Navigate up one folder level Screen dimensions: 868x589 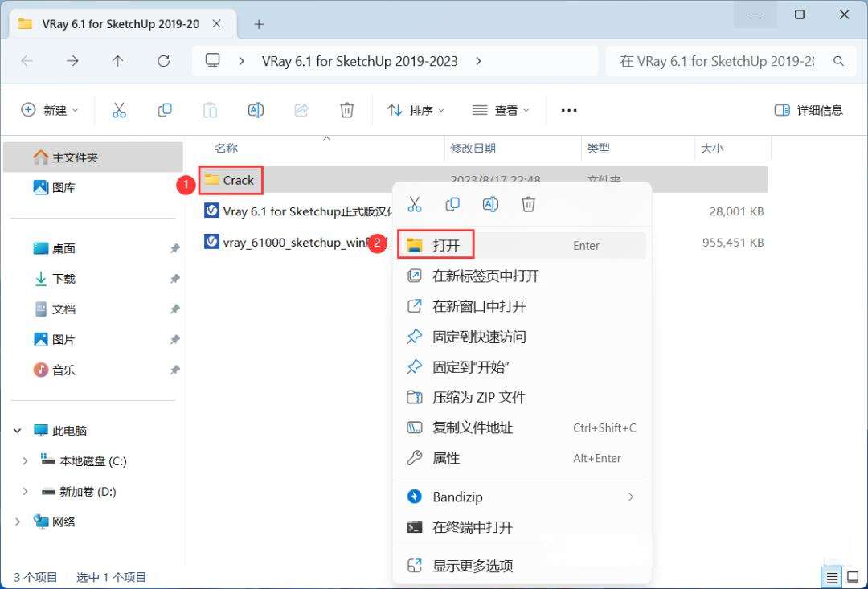pyautogui.click(x=117, y=61)
